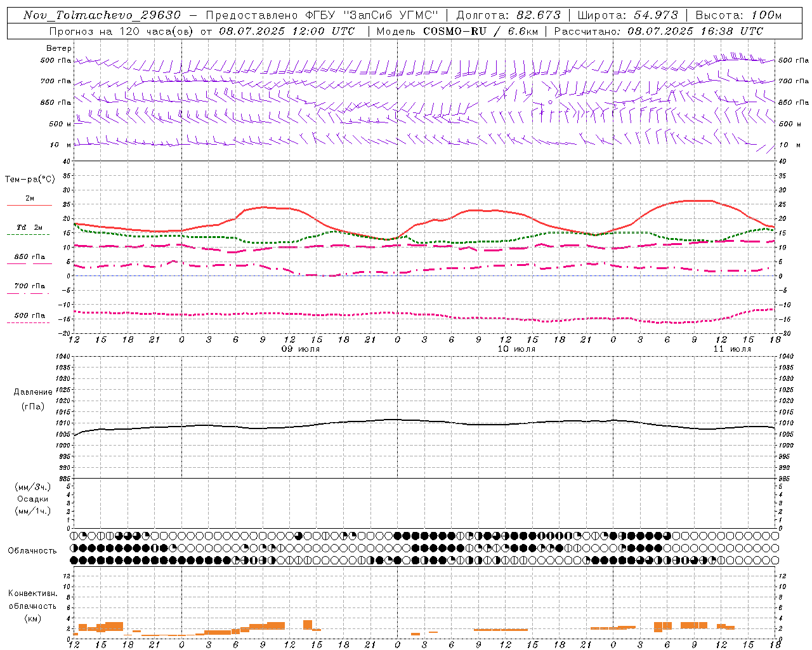
Task: Click the '(мм/1ч.)' precipitation unit label
Action: pyautogui.click(x=32, y=511)
